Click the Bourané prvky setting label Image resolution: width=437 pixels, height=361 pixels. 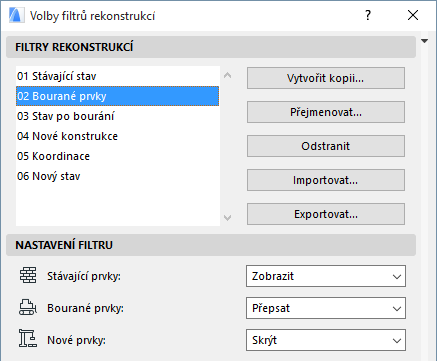[x=85, y=308]
